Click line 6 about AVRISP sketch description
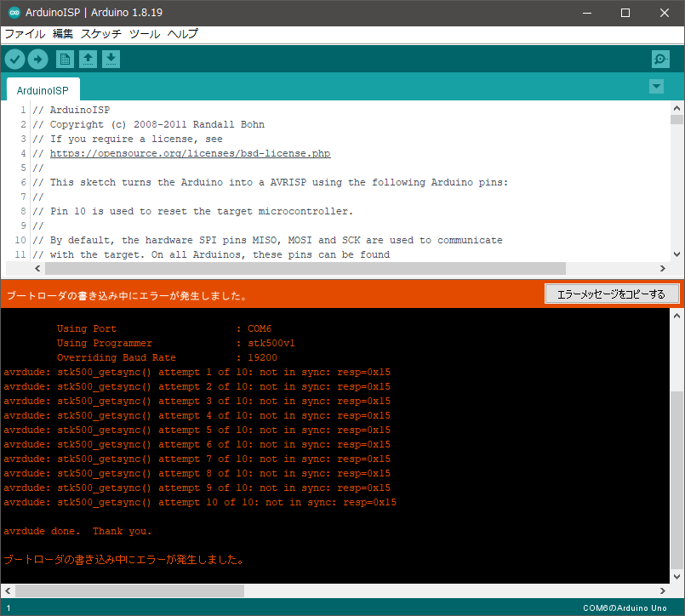 tap(271, 182)
